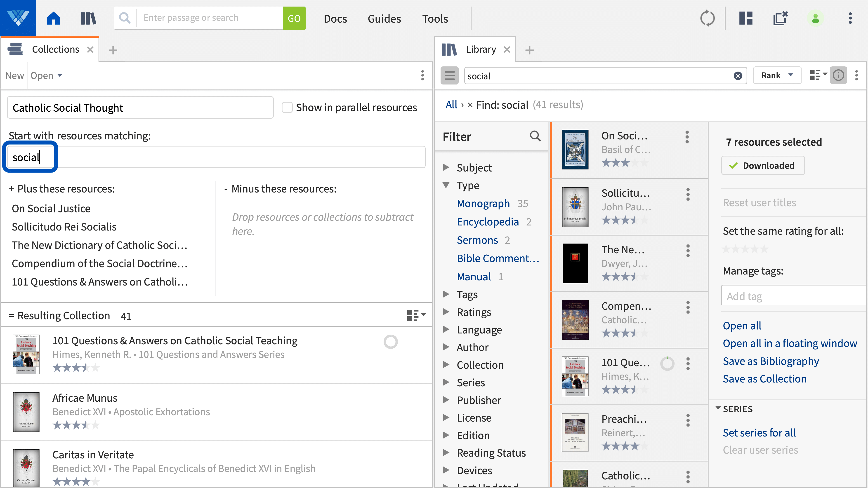Click the sync refresh icon
Image resolution: width=868 pixels, height=488 pixels.
coord(707,18)
